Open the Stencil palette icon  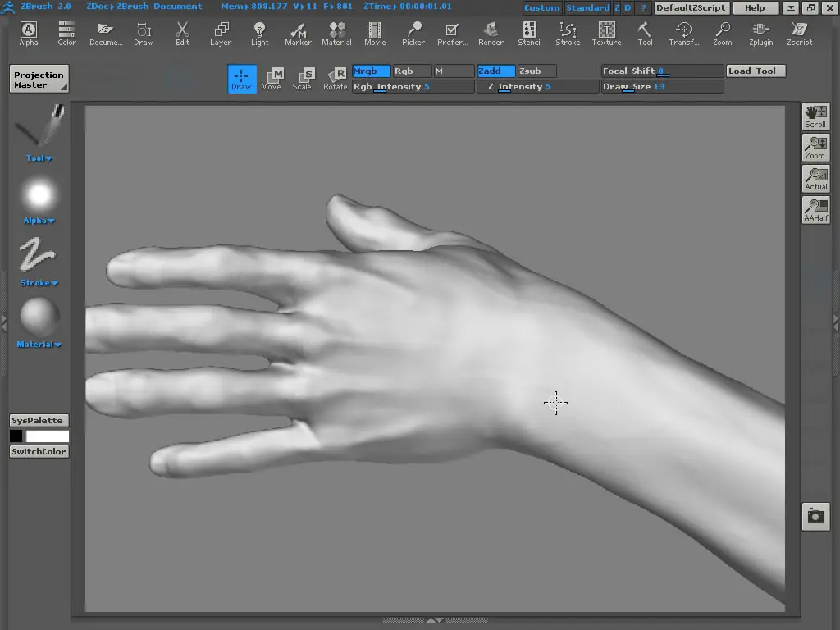click(x=529, y=34)
